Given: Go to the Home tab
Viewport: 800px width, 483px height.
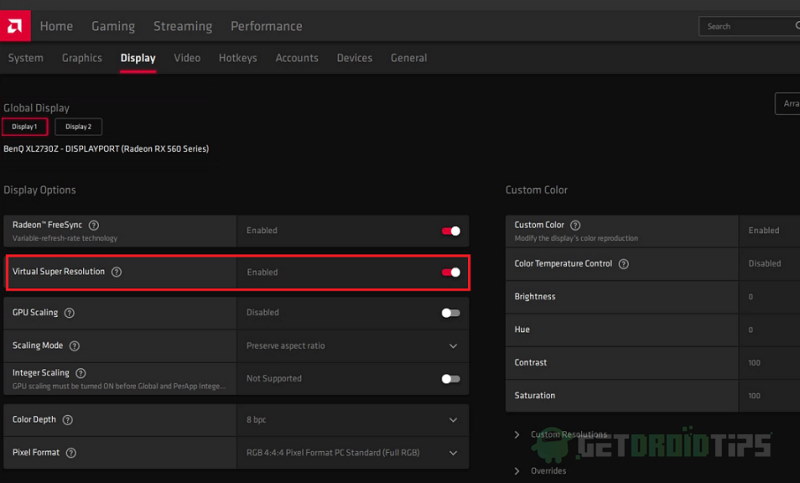Looking at the screenshot, I should [57, 26].
